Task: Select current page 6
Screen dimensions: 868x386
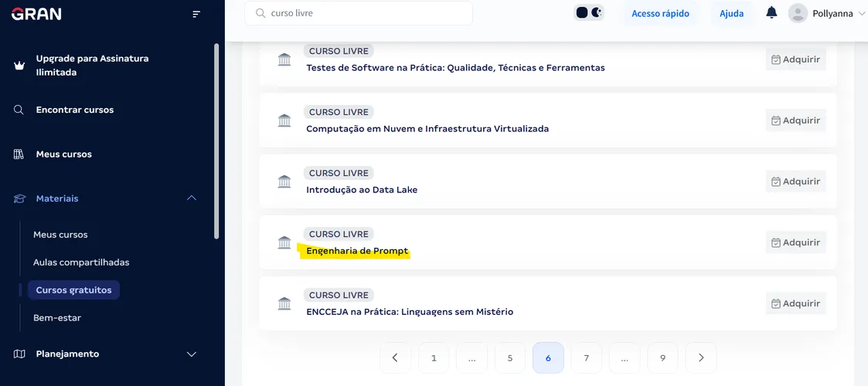Action: [548, 357]
